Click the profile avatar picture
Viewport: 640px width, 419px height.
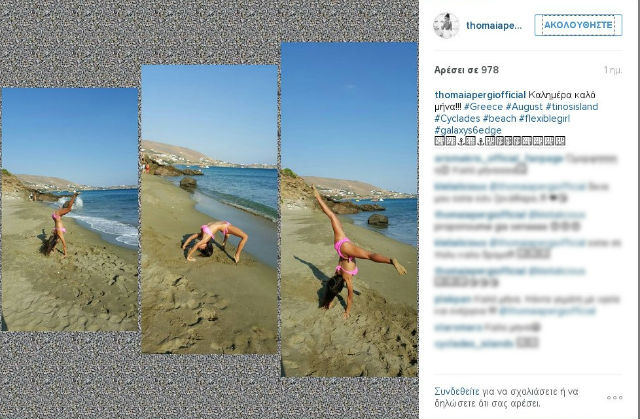[446, 25]
